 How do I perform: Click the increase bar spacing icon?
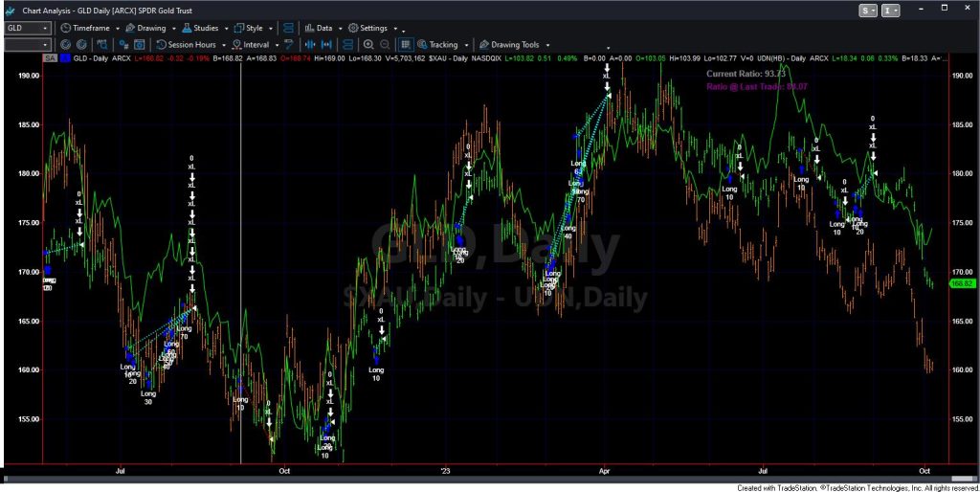click(309, 45)
